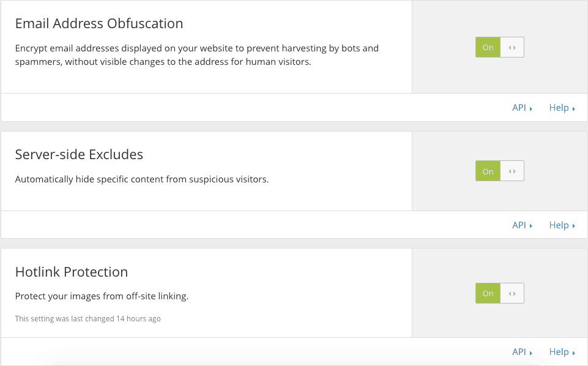Click the arrow handle on Hotlink Protection toggle
Image resolution: width=588 pixels, height=366 pixels.
(512, 293)
